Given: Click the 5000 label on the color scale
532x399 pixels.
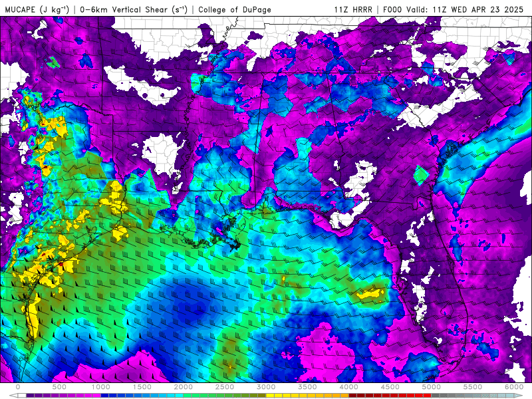Looking at the screenshot, I should pyautogui.click(x=431, y=387).
